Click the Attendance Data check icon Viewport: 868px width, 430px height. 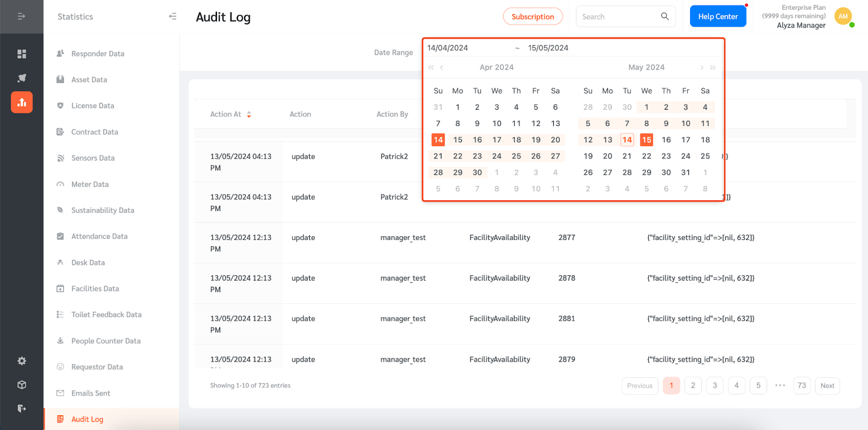tap(60, 236)
